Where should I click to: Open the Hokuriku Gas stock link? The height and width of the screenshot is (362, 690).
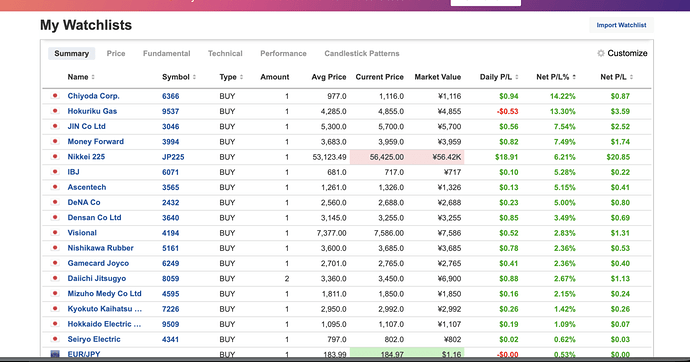pos(92,111)
